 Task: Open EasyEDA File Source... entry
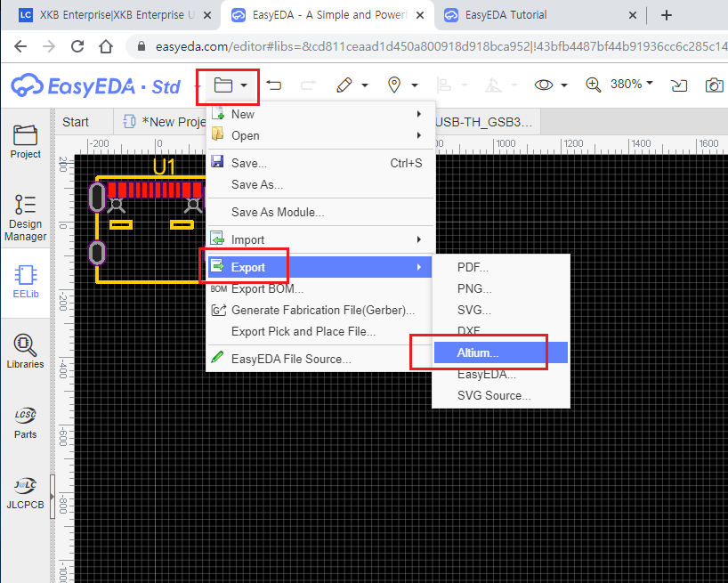(320, 359)
